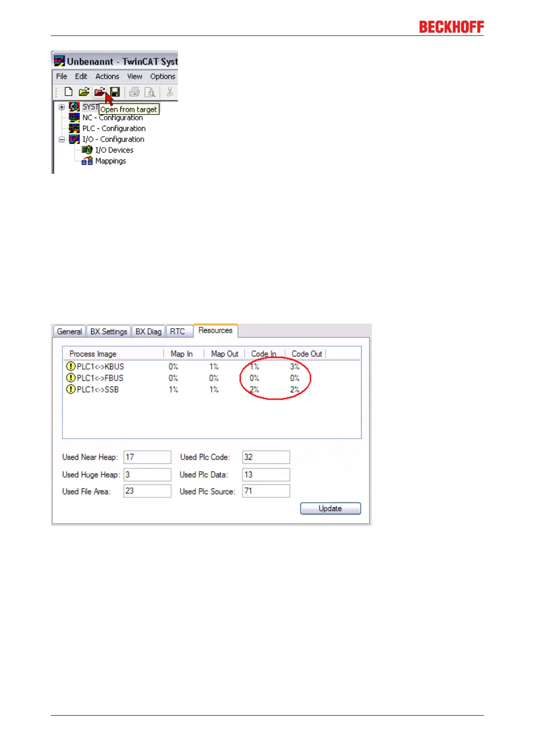Click the I/O - Configuration tree icon
The image size is (535, 756).
pyautogui.click(x=74, y=139)
